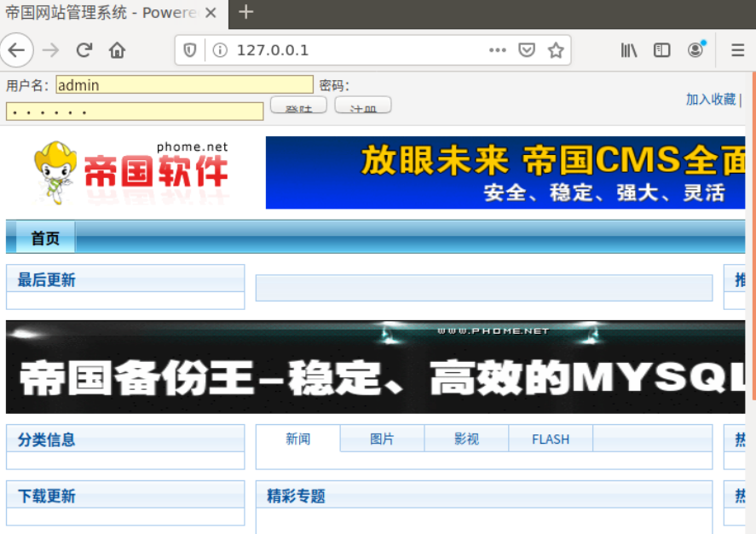The height and width of the screenshot is (534, 756).
Task: Click the 用户名 username input field
Action: click(x=183, y=85)
